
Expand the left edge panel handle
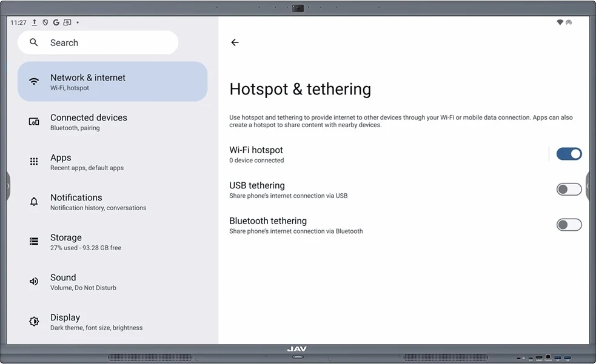tap(7, 186)
